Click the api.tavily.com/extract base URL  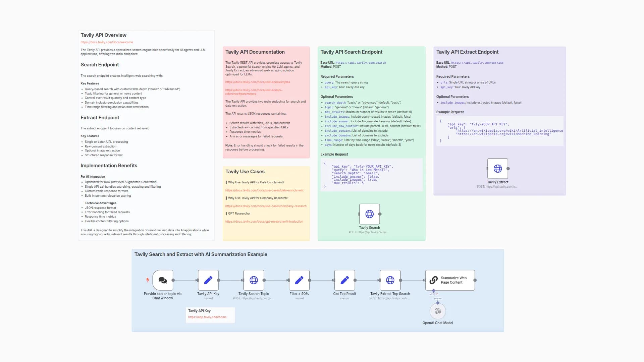pyautogui.click(x=477, y=63)
